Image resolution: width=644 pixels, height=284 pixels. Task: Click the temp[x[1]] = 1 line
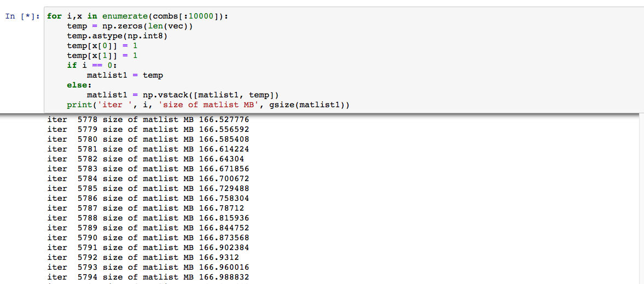click(x=102, y=56)
